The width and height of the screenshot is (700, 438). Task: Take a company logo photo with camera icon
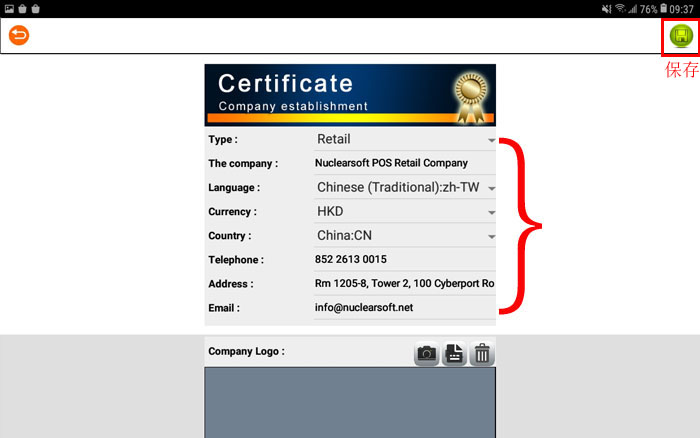pos(426,354)
